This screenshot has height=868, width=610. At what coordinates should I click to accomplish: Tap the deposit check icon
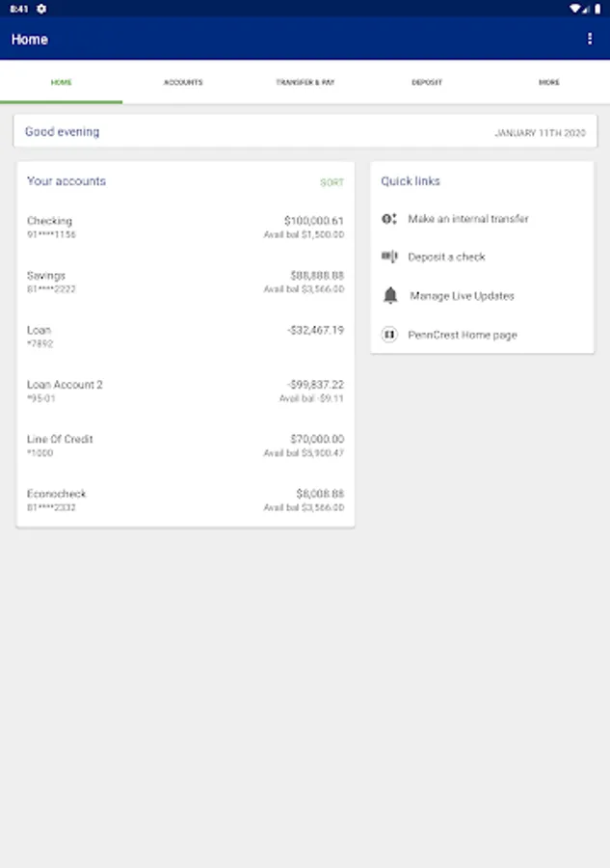(x=389, y=257)
